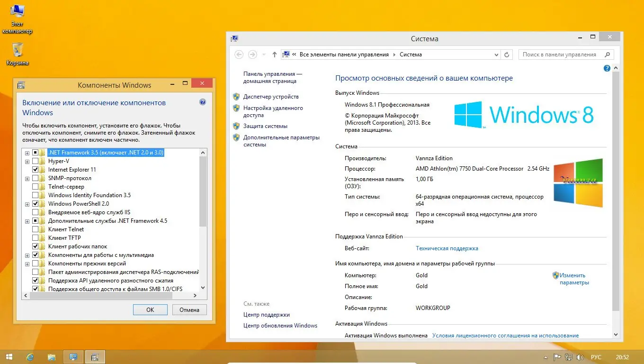Expand Дополнительные службы .NET Framework 4.5
The width and height of the screenshot is (644, 364).
point(27,221)
